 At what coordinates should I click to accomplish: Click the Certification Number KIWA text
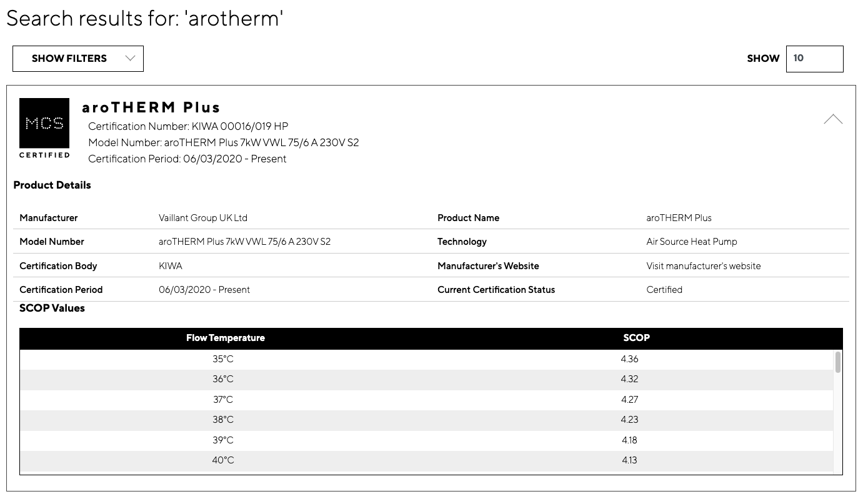tap(188, 126)
